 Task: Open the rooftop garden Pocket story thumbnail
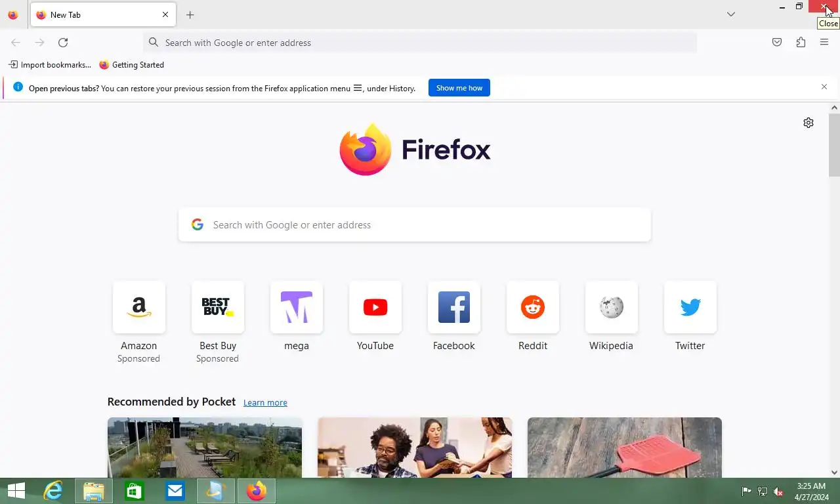click(x=205, y=448)
